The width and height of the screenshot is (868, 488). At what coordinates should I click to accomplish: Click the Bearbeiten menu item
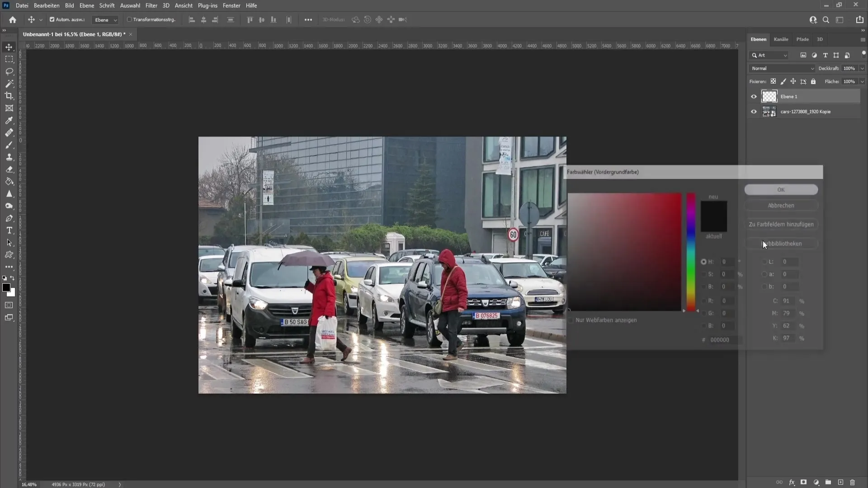pos(47,5)
